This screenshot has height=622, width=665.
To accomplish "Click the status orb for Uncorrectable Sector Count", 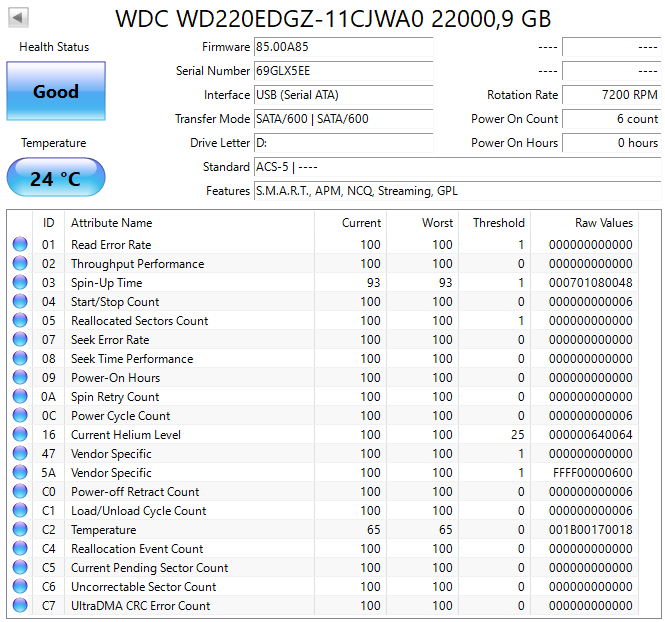I will pyautogui.click(x=20, y=586).
